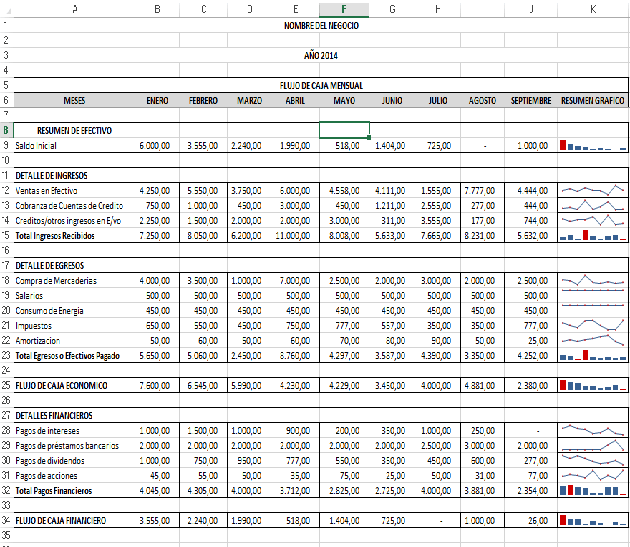Select the ABRIL column heading
Image resolution: width=630 pixels, height=547 pixels.
[x=295, y=100]
